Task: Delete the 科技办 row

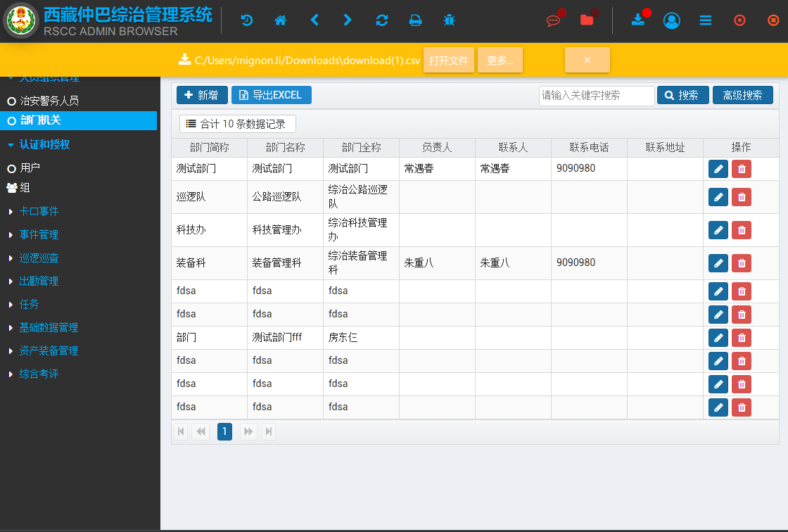Action: click(742, 230)
